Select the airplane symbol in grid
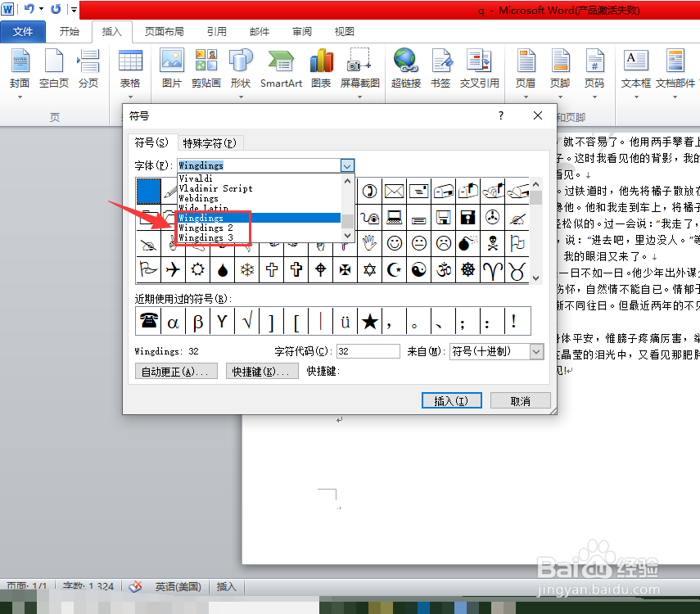Screen dimensions: 700x614 (x=173, y=269)
